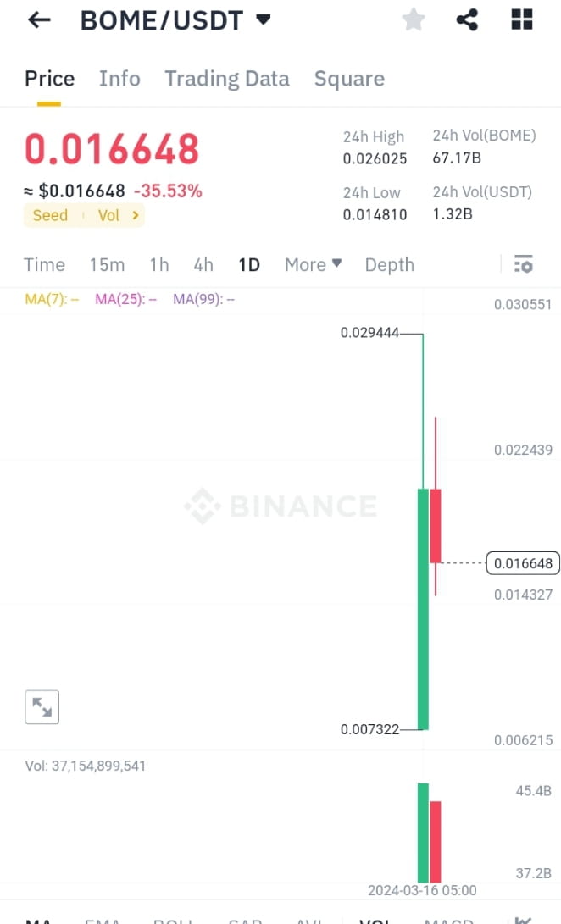Switch to the Trading Data tab
The width and height of the screenshot is (561, 924).
(226, 78)
